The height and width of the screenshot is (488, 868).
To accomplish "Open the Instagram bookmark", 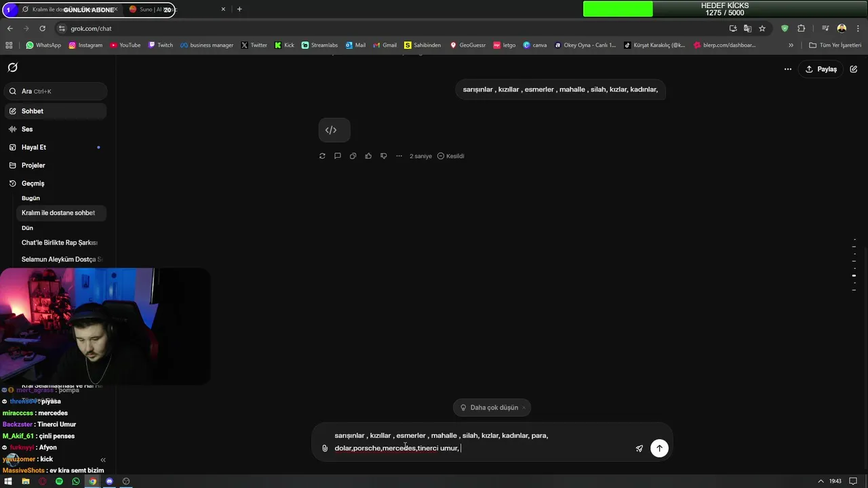I will click(85, 45).
